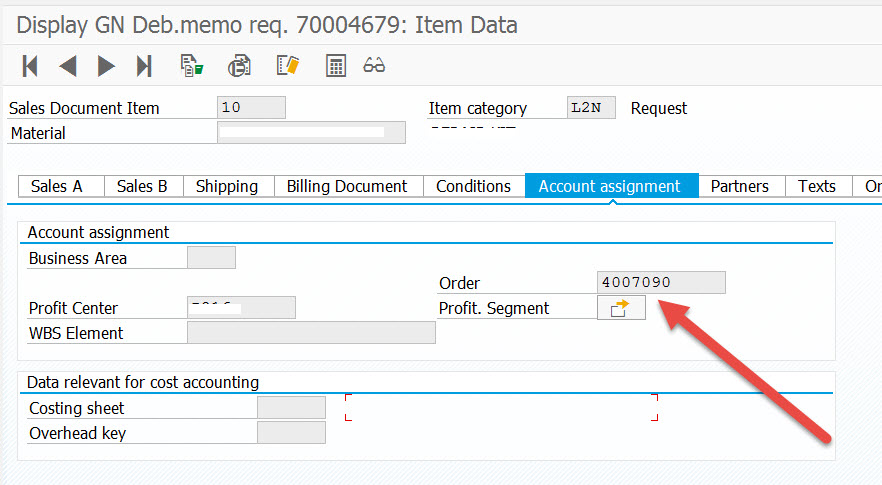Open the Sales B tab
The width and height of the screenshot is (882, 485).
142,186
